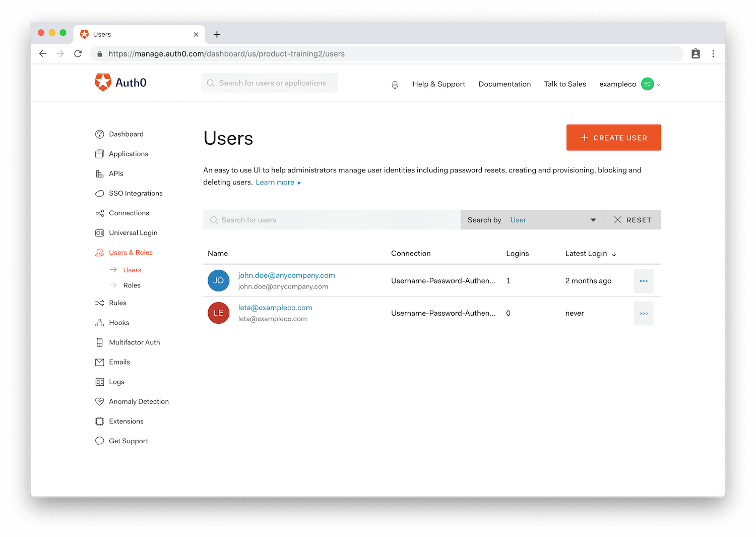
Task: Click Talk to Sales link
Action: (x=565, y=84)
